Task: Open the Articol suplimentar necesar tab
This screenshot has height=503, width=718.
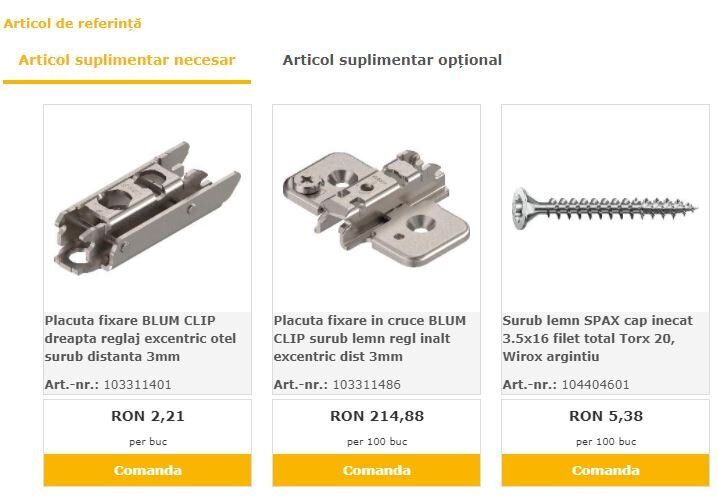Action: click(x=127, y=60)
